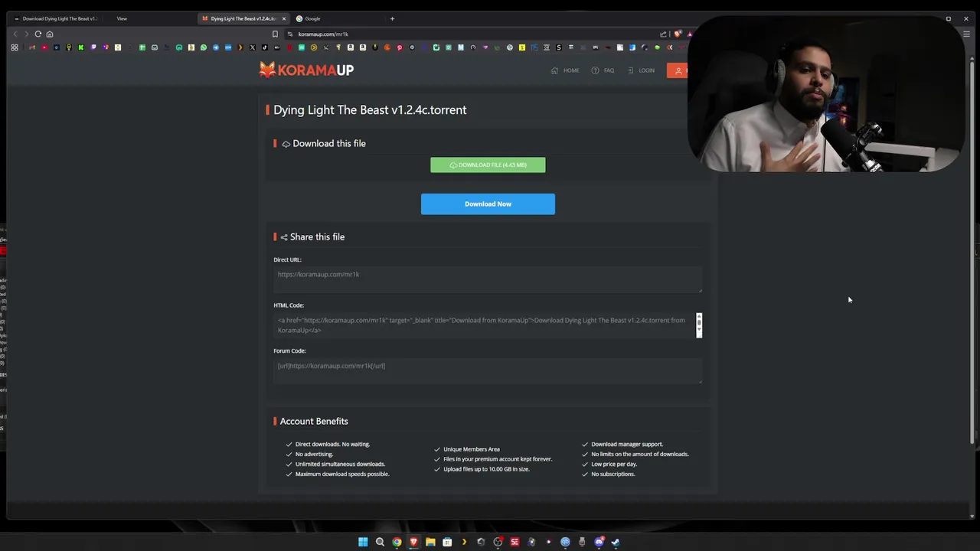
Task: Open Streamlabs red SE icon in taskbar
Action: coord(514,542)
